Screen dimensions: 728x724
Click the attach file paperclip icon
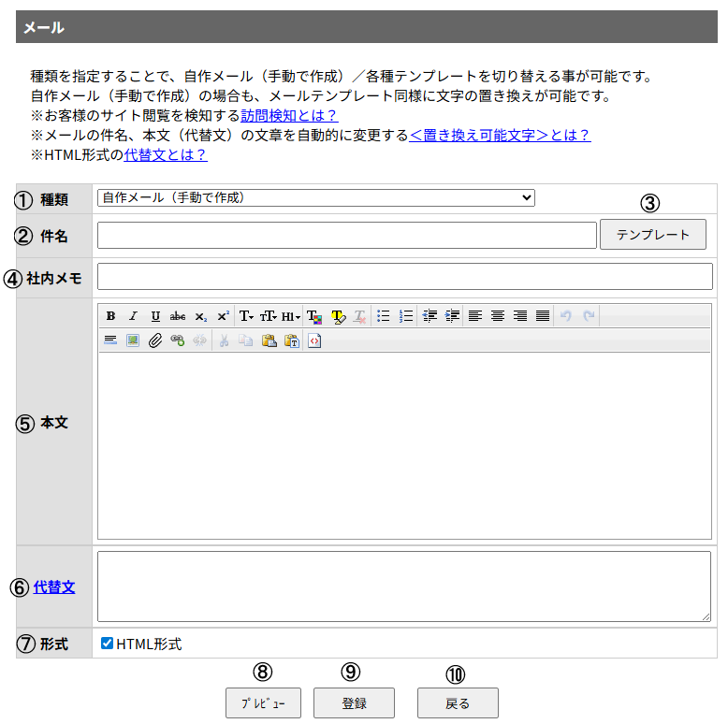pyautogui.click(x=155, y=341)
